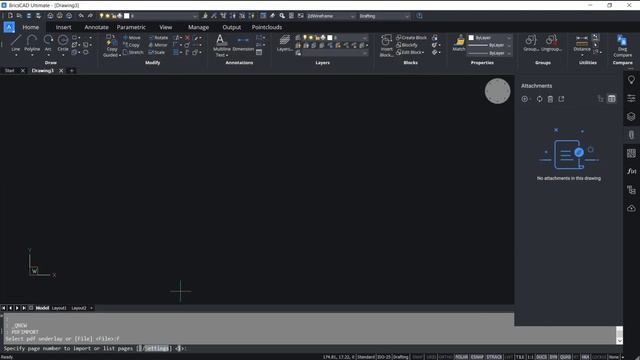This screenshot has width=640, height=360.
Task: Toggle DYN in status bar
Action: click(x=553, y=357)
